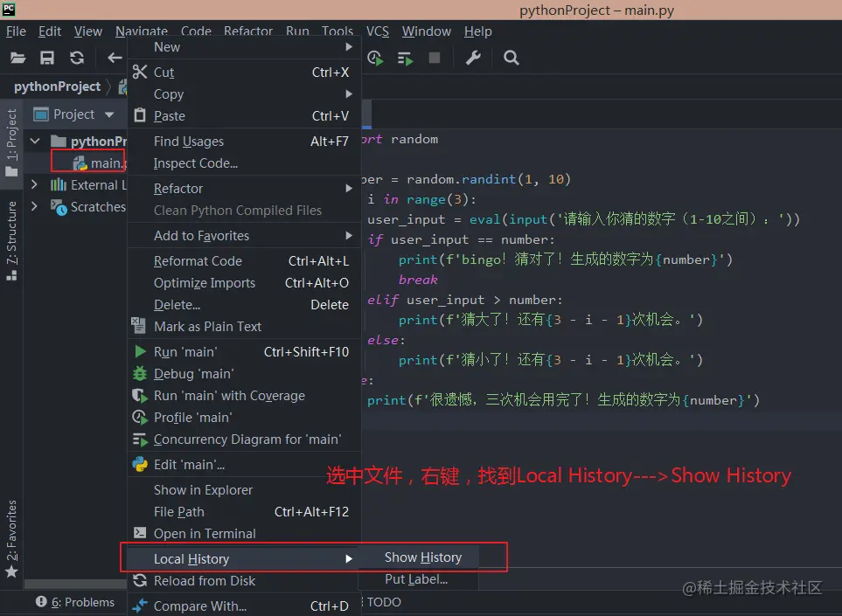Click the green play icon beside Run 'main'

pyautogui.click(x=140, y=351)
